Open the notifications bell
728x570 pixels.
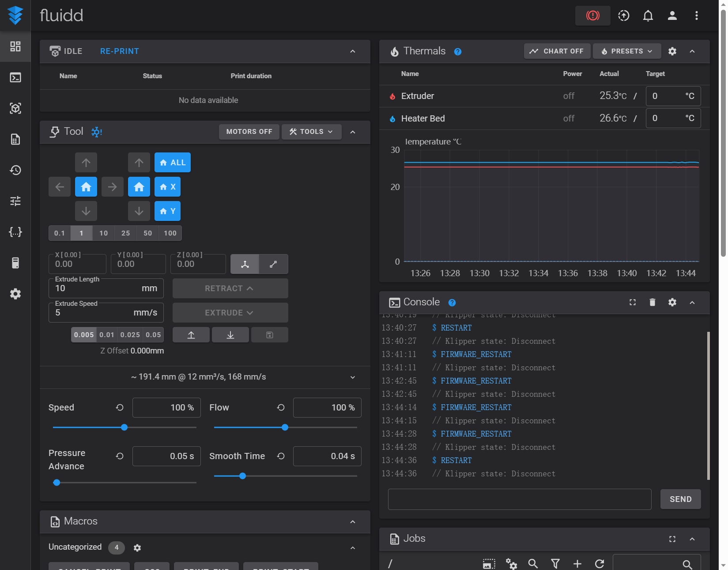click(648, 16)
